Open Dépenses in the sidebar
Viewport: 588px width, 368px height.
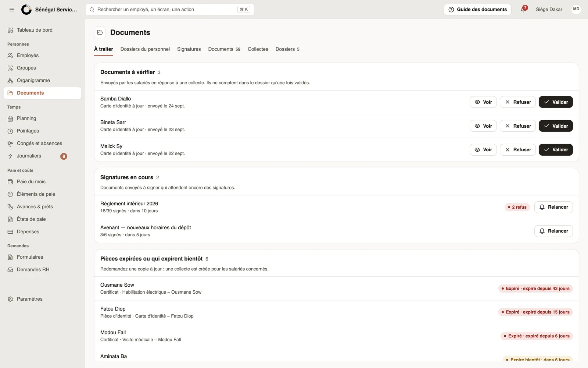tap(42, 232)
